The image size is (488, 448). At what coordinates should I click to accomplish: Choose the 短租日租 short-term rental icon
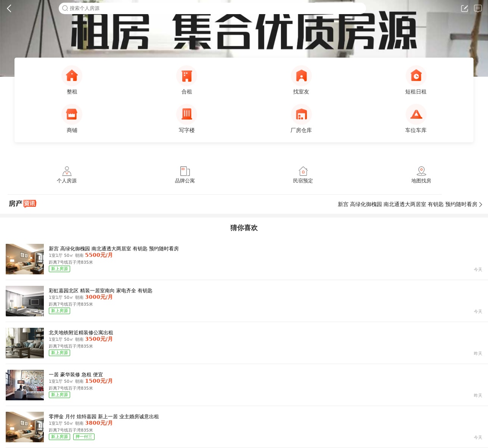tap(416, 76)
